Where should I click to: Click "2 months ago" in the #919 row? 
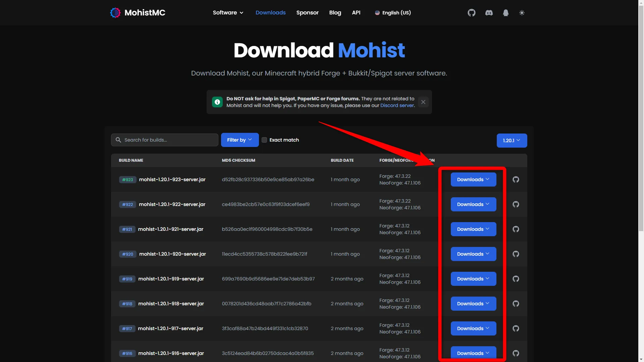pos(347,279)
